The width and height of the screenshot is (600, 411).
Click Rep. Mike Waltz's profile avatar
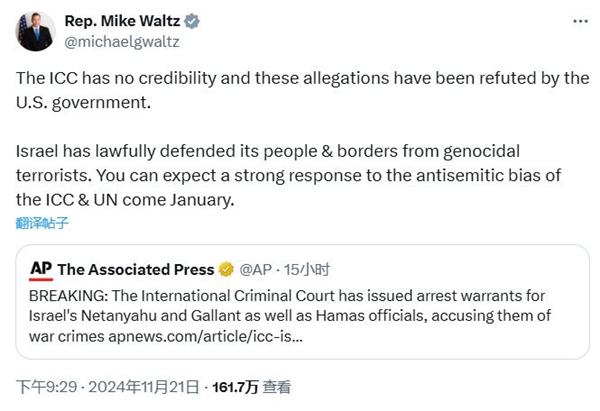point(36,31)
